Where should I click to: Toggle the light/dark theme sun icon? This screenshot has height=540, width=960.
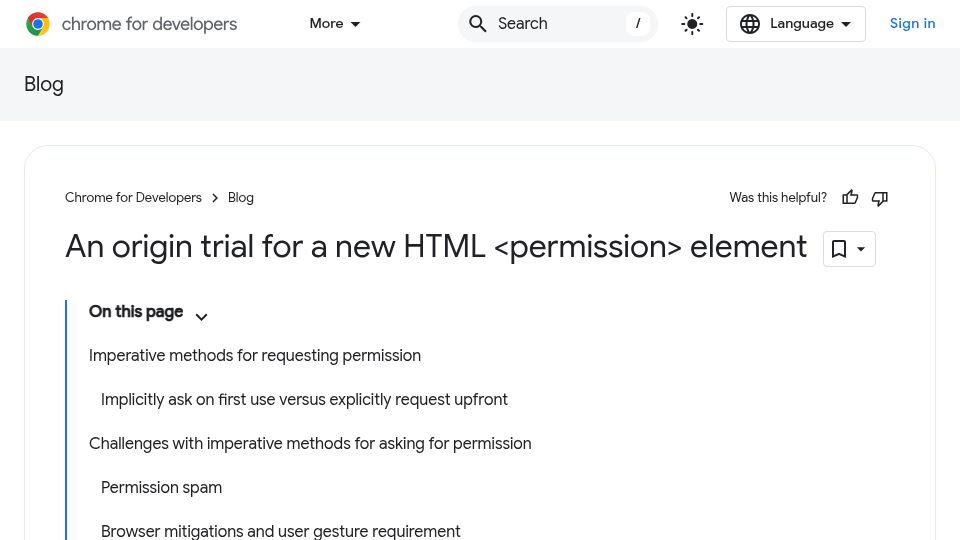[x=692, y=24]
